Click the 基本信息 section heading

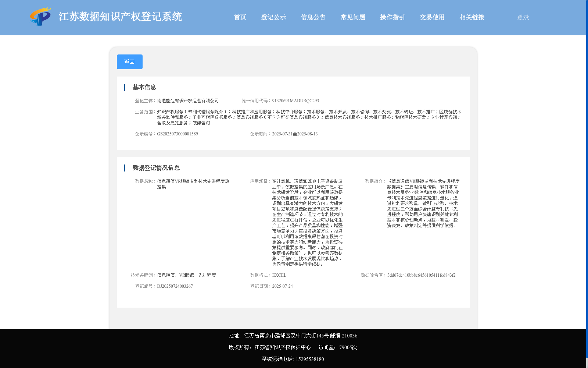(x=144, y=87)
